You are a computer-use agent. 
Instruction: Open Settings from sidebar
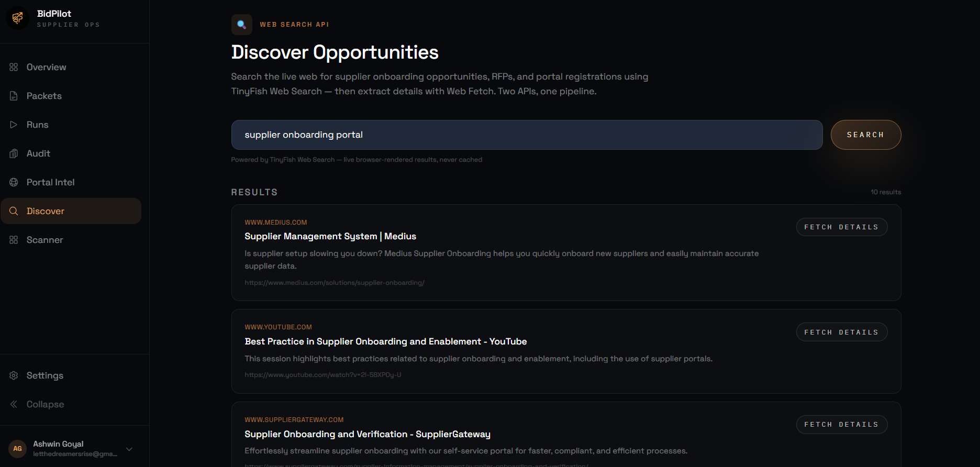pos(71,375)
